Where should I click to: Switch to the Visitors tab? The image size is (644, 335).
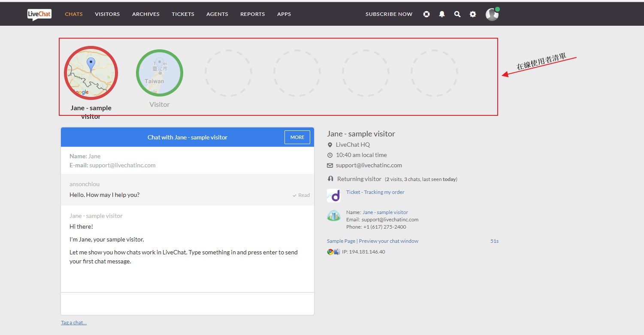point(107,14)
